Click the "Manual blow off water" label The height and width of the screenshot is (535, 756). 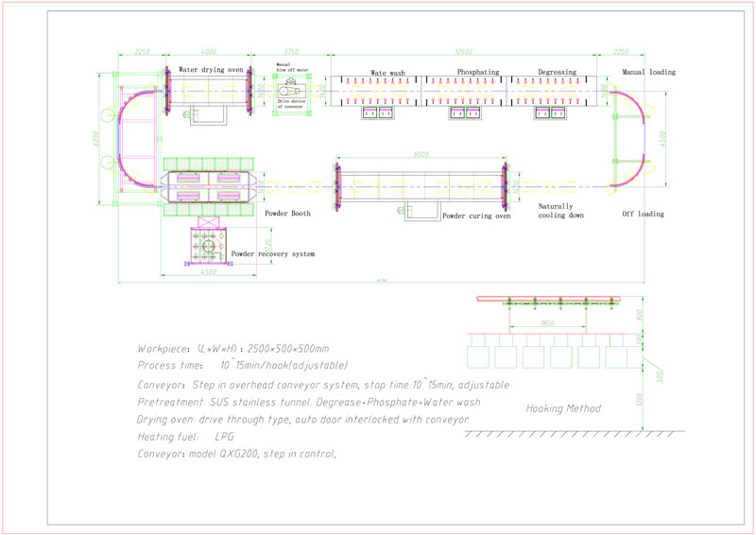[290, 69]
